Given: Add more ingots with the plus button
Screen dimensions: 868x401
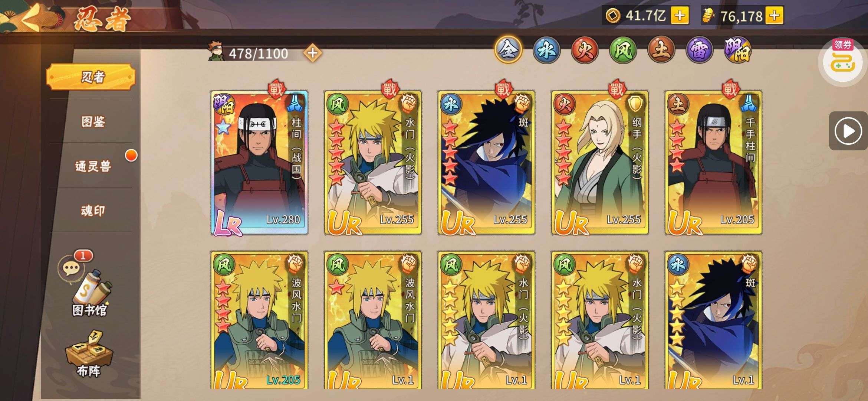Looking at the screenshot, I should 774,16.
